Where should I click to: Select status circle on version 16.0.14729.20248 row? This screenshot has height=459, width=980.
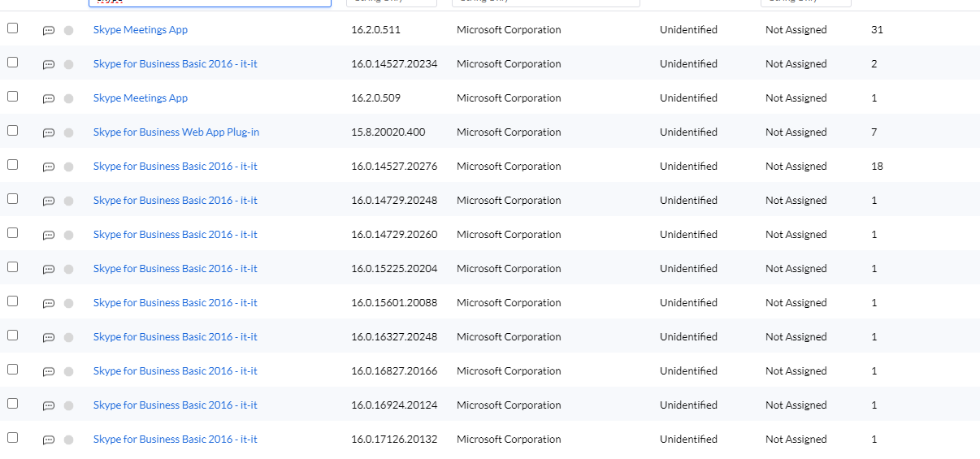(68, 201)
